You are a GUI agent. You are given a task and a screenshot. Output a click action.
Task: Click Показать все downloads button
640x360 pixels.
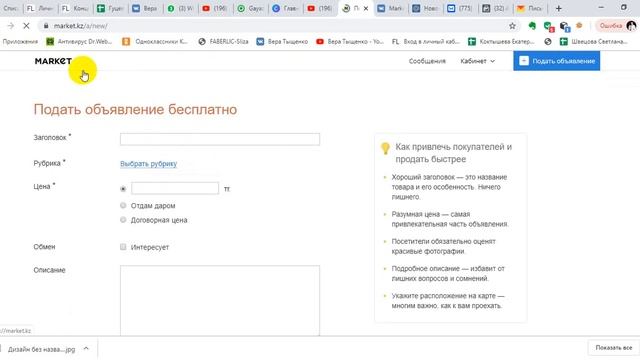613,348
